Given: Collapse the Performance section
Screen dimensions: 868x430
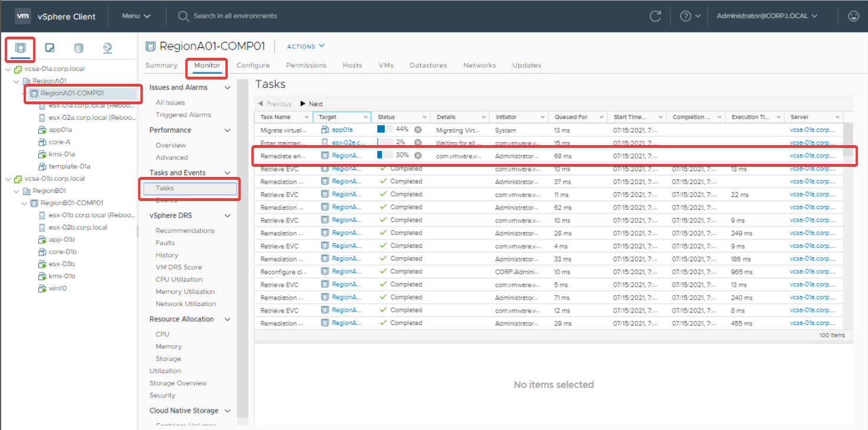Looking at the screenshot, I should [x=228, y=130].
